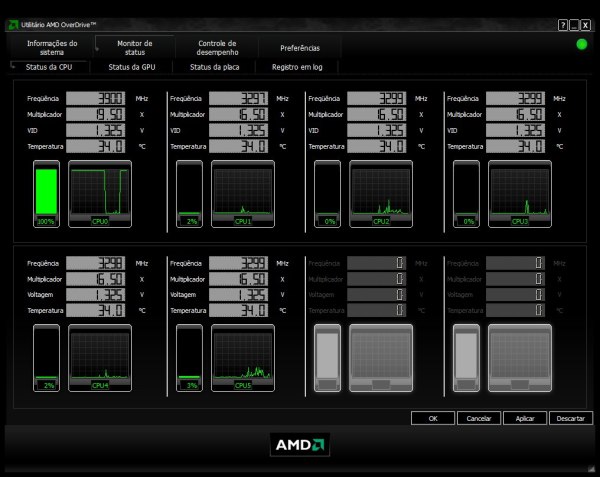Screen dimensions: 600x477
Task: Switch to Controle de desempenho tab
Action: point(217,47)
